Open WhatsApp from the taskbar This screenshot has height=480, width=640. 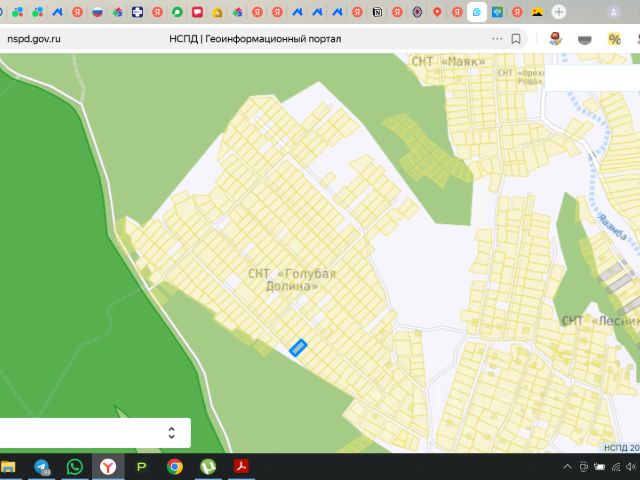pos(75,467)
